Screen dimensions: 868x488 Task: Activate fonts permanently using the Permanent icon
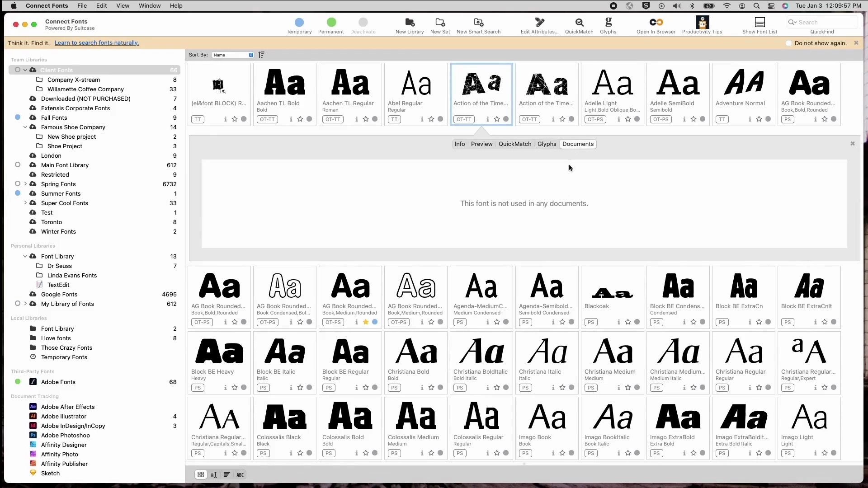331,25
